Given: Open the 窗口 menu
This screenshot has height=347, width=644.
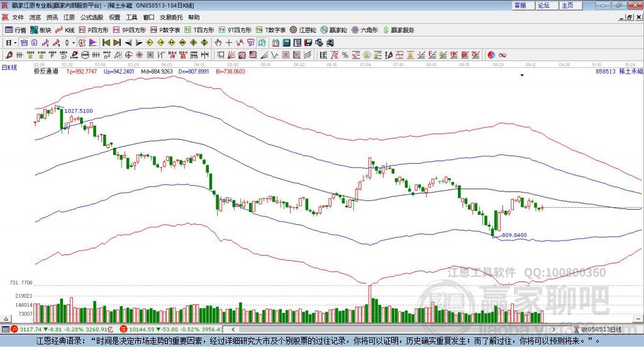Looking at the screenshot, I should pyautogui.click(x=148, y=17).
